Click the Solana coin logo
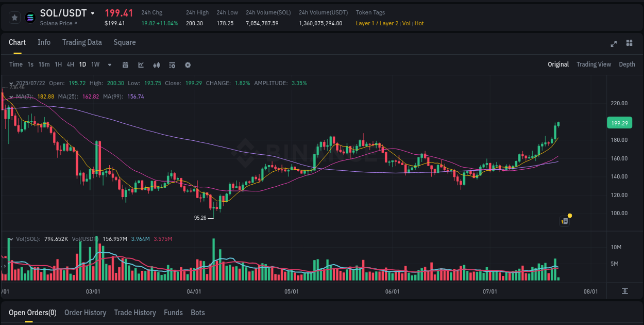This screenshot has width=644, height=325. (x=29, y=17)
